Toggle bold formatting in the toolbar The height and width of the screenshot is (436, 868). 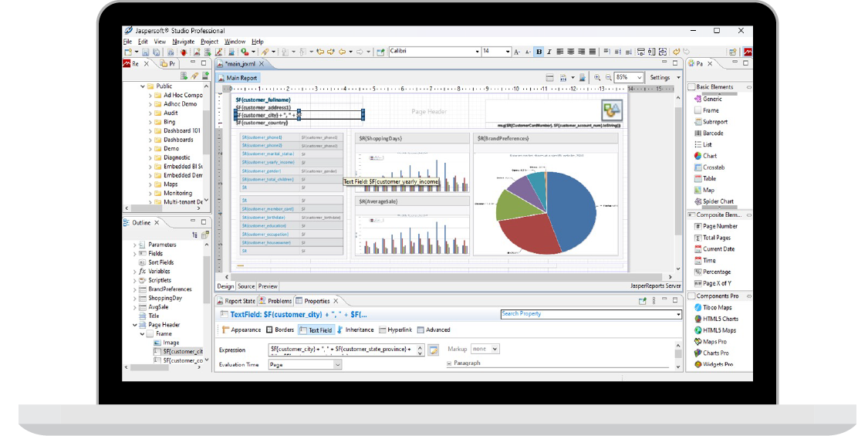tap(539, 52)
